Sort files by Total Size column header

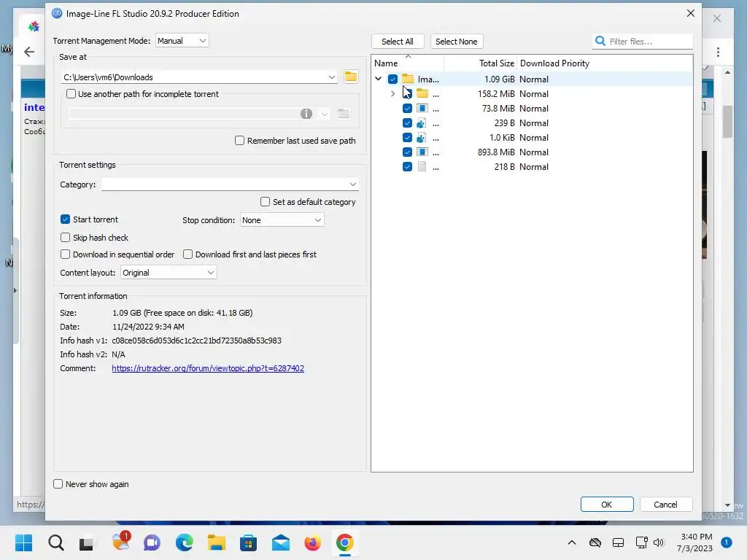pos(481,63)
